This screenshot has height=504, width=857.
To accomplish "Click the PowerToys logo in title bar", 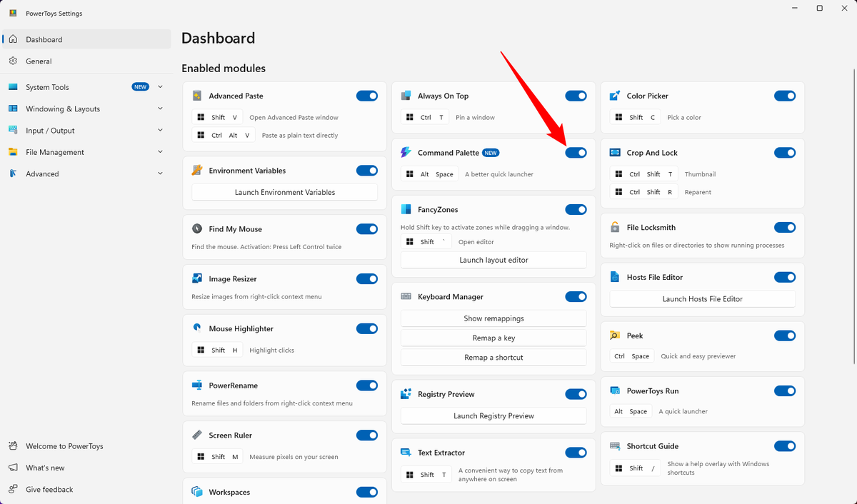I will 13,13.
